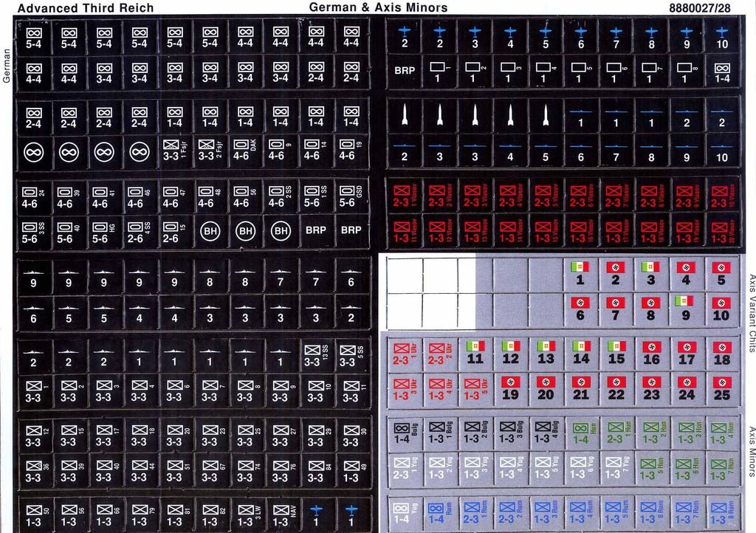This screenshot has width=756, height=533.
Task: Click the blue airplane counter numbered 10
Action: click(722, 37)
